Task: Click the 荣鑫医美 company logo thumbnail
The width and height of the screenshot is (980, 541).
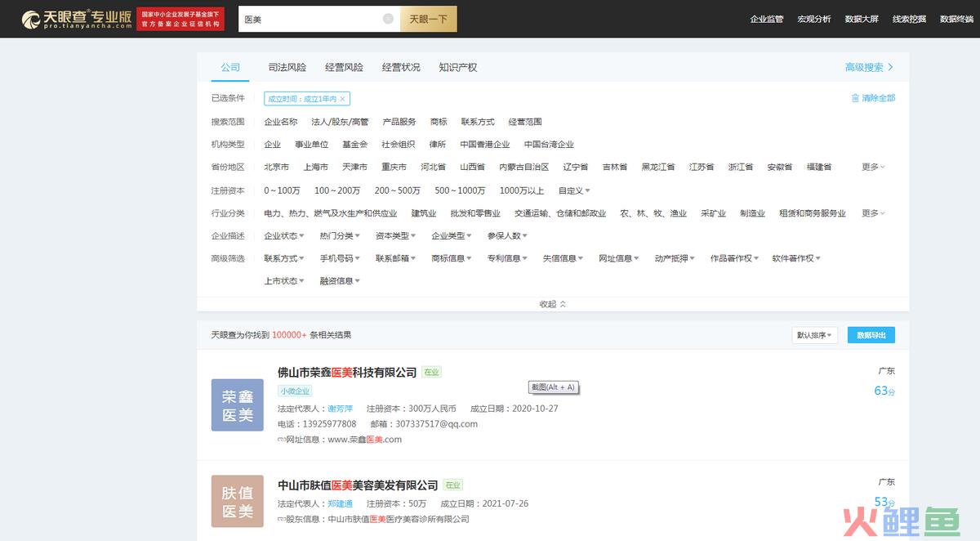Action: (x=238, y=405)
